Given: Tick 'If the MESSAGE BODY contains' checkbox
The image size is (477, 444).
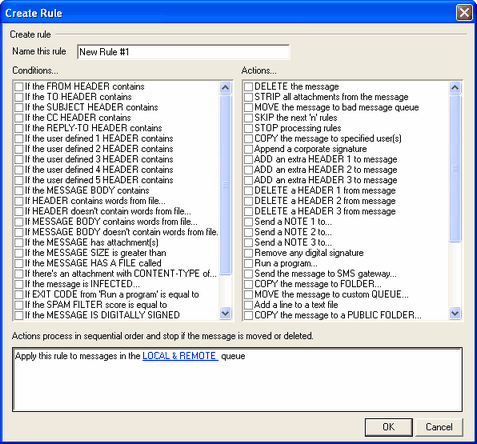Looking at the screenshot, I should coord(19,191).
